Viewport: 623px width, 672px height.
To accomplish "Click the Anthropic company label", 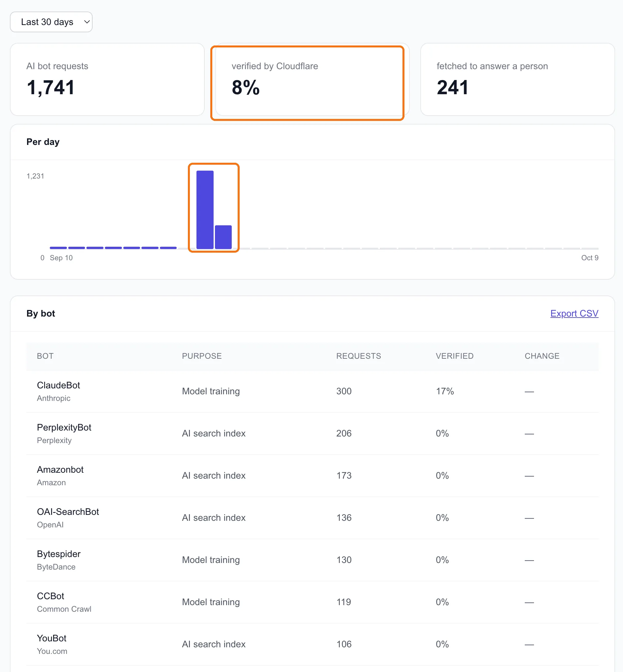I will (x=54, y=398).
